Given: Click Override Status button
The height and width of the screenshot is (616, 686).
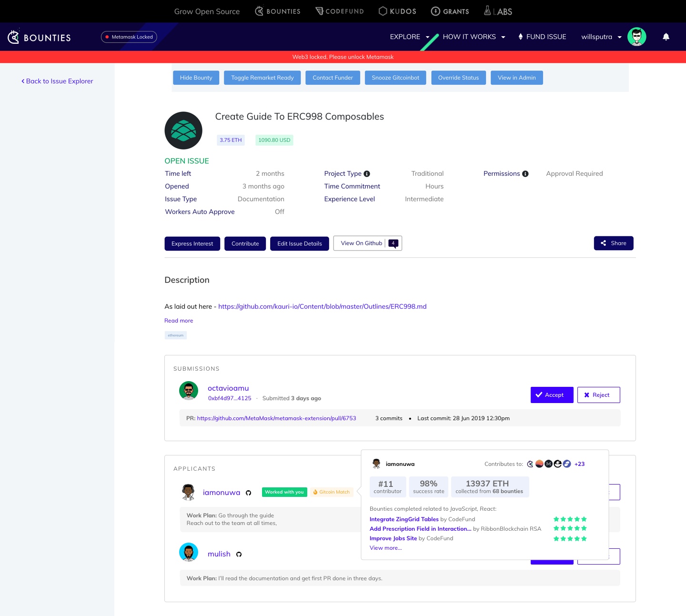Looking at the screenshot, I should click(x=458, y=78).
